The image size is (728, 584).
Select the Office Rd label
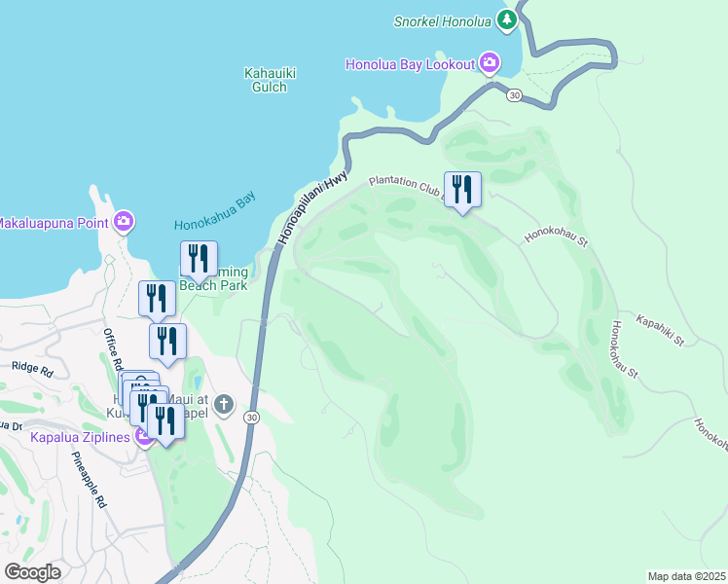click(113, 348)
